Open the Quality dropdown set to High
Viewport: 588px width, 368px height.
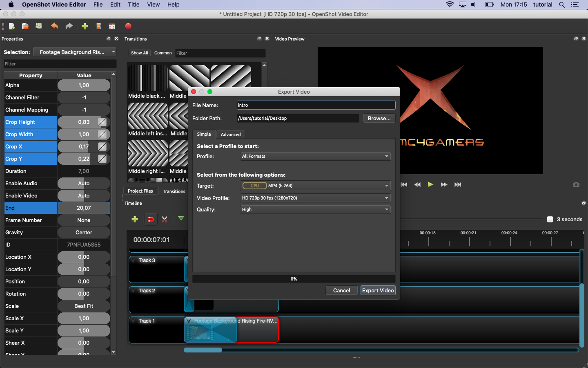click(x=315, y=210)
